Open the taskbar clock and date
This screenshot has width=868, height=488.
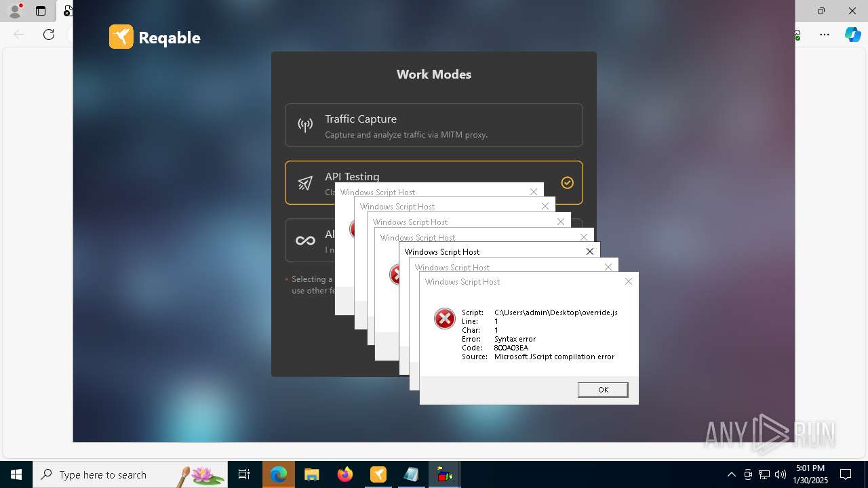(x=810, y=474)
